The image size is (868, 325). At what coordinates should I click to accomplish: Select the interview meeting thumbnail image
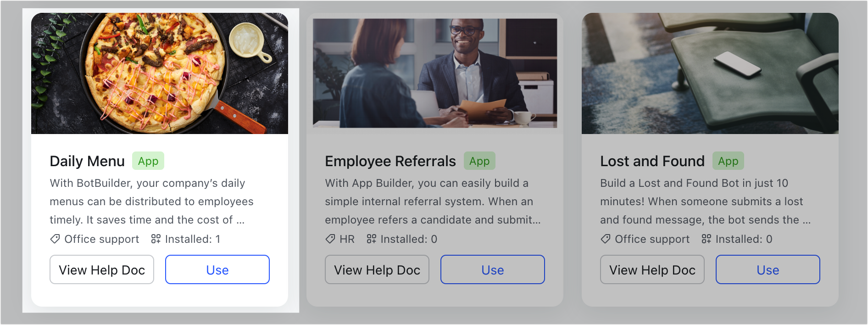435,73
